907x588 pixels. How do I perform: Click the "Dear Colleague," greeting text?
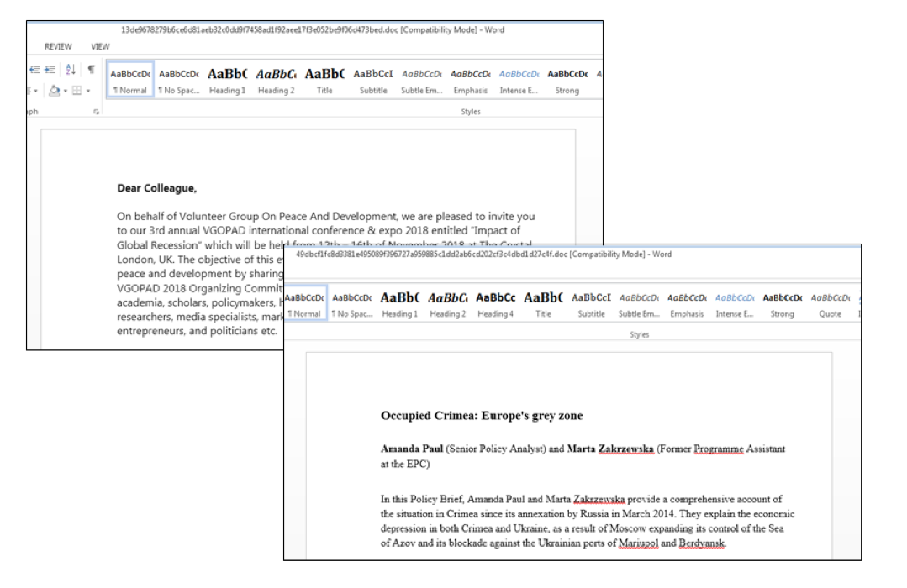pyautogui.click(x=156, y=189)
